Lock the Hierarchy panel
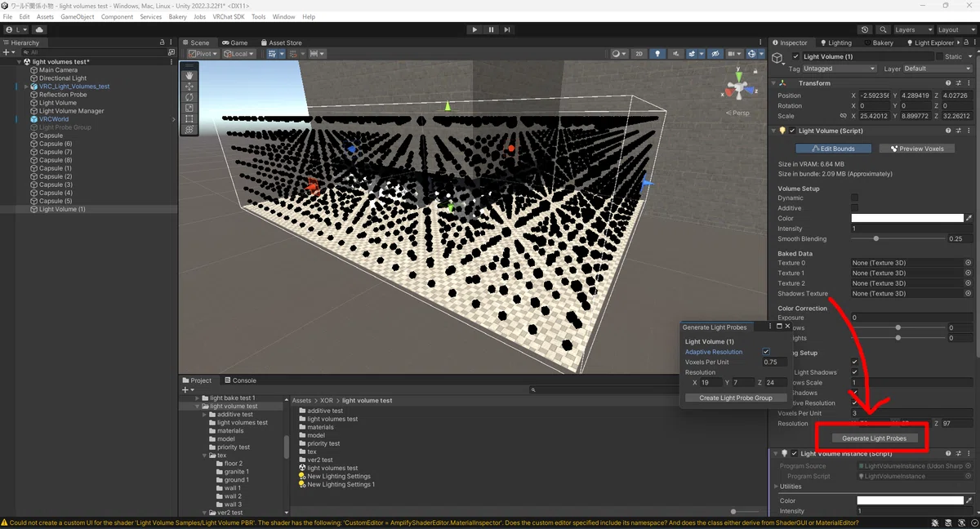Image resolution: width=980 pixels, height=529 pixels. [162, 42]
